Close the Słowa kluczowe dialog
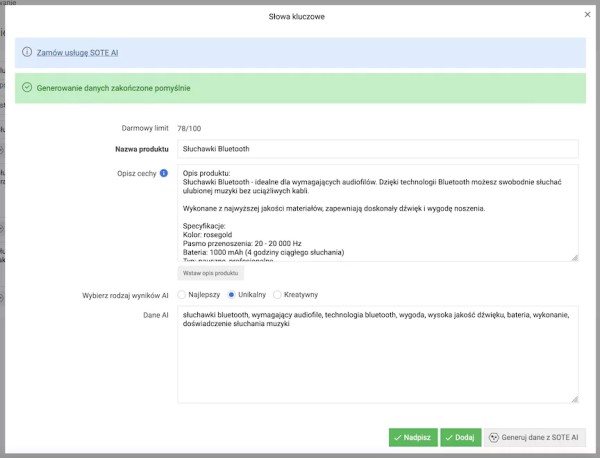 pos(587,15)
